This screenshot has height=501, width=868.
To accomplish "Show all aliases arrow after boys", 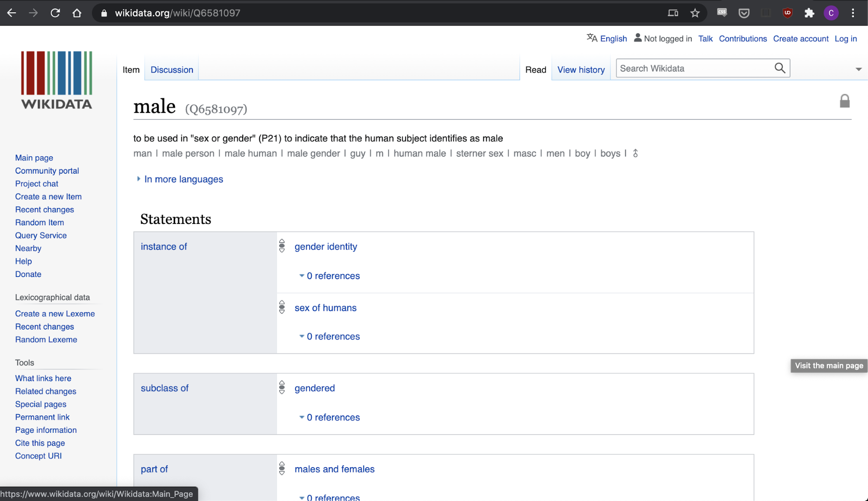I will coord(635,153).
